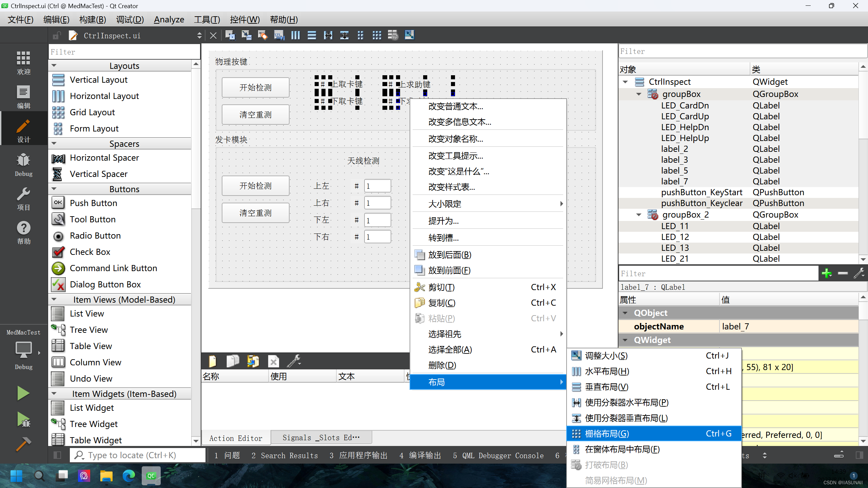
Task: Scroll down in the object hierarchy panel
Action: coord(863,260)
